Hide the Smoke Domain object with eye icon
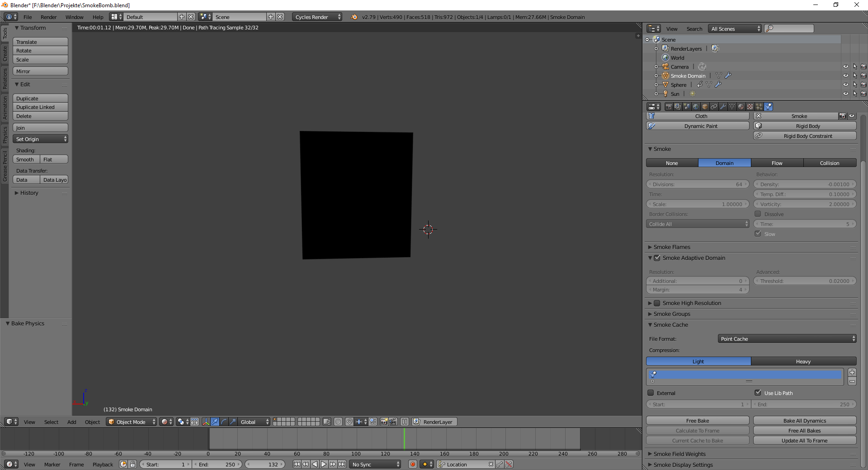The height and width of the screenshot is (470, 868). click(x=846, y=75)
